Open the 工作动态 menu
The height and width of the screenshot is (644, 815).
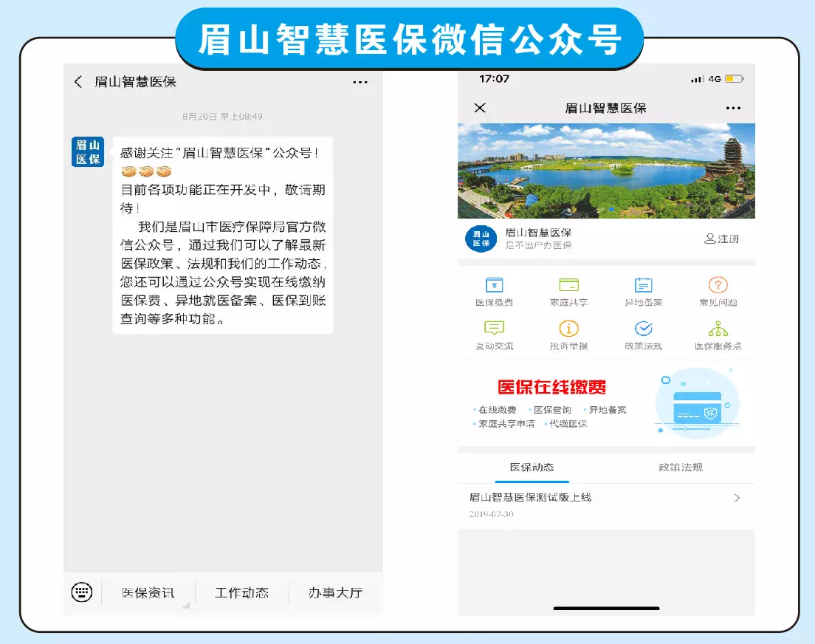coord(241,592)
